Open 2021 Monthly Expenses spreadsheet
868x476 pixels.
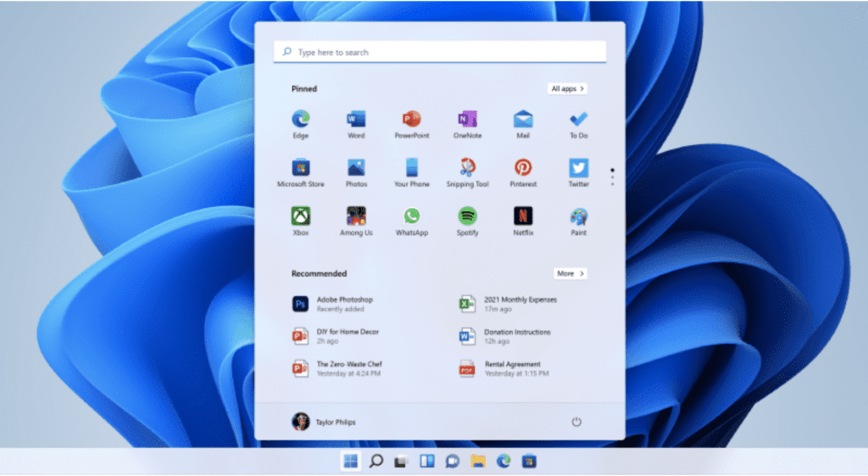509,305
